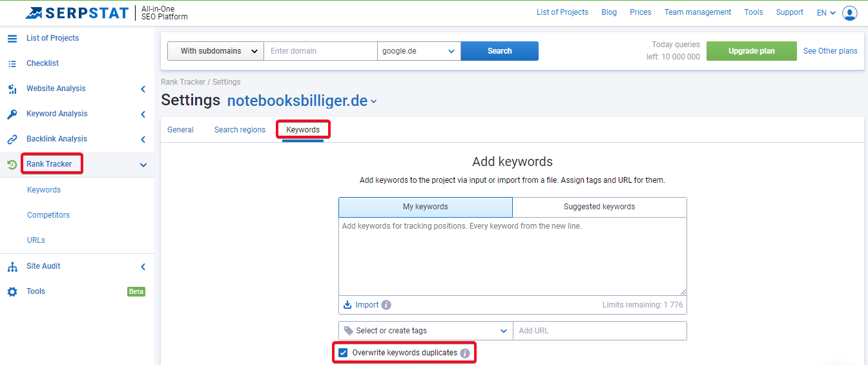Switch to the Search regions tab
This screenshot has width=868, height=365.
pos(240,130)
